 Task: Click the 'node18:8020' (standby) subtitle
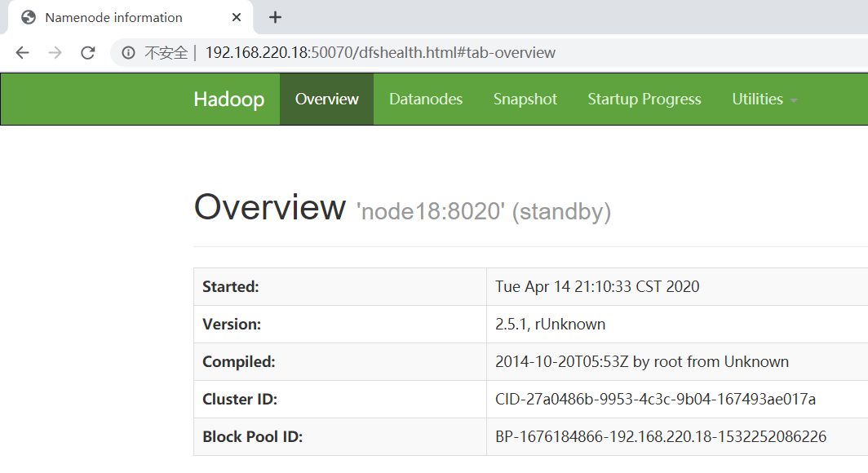tap(484, 211)
